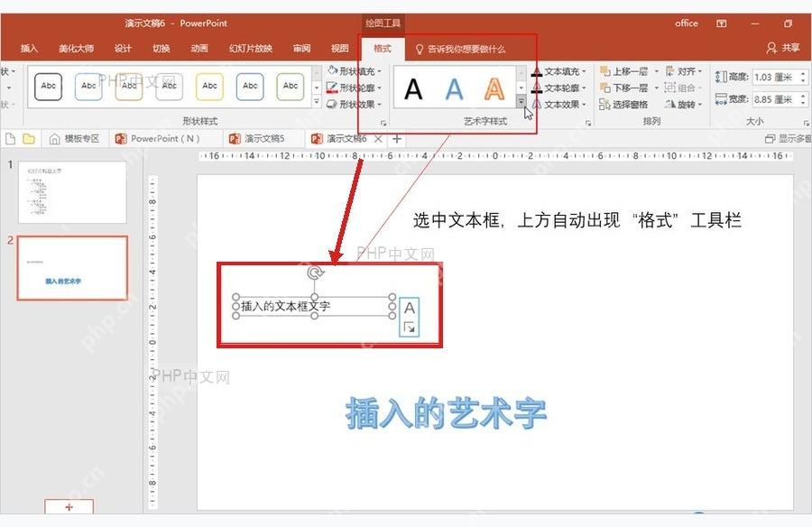Click 下移一层 send backward
812x527 pixels.
tap(624, 88)
